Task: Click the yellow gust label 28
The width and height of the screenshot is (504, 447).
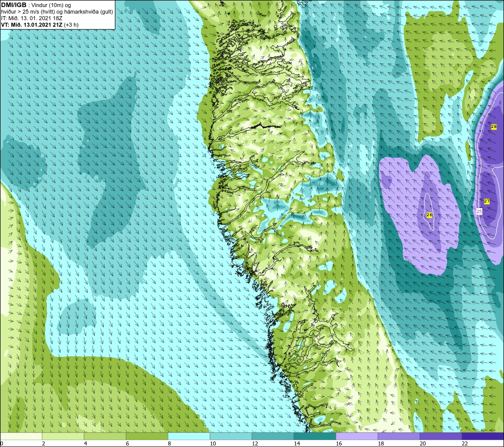Action: (494, 126)
